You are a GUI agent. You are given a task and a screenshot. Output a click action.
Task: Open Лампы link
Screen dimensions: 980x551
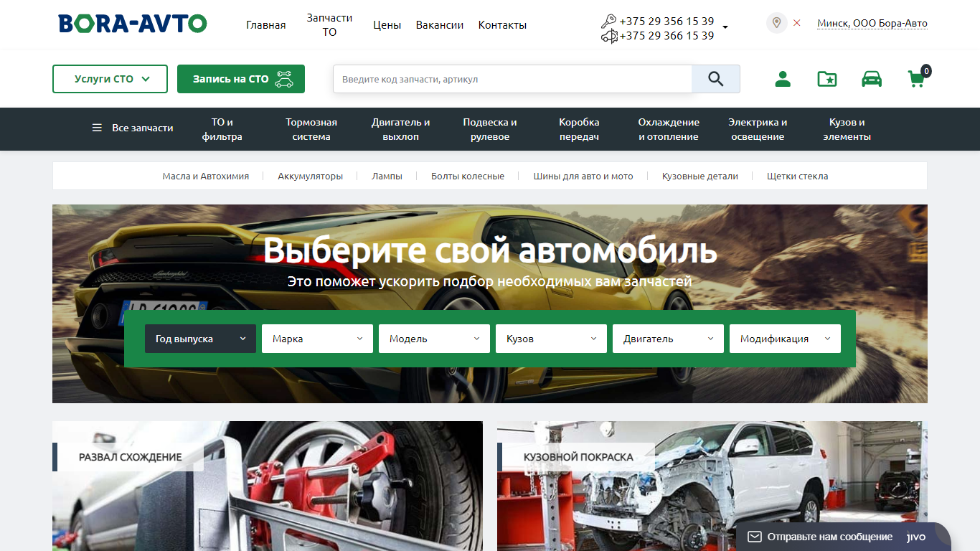[x=387, y=176]
